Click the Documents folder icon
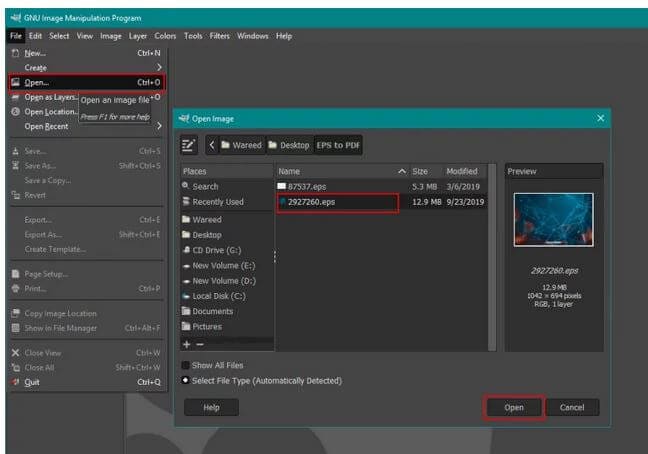 pyautogui.click(x=186, y=311)
